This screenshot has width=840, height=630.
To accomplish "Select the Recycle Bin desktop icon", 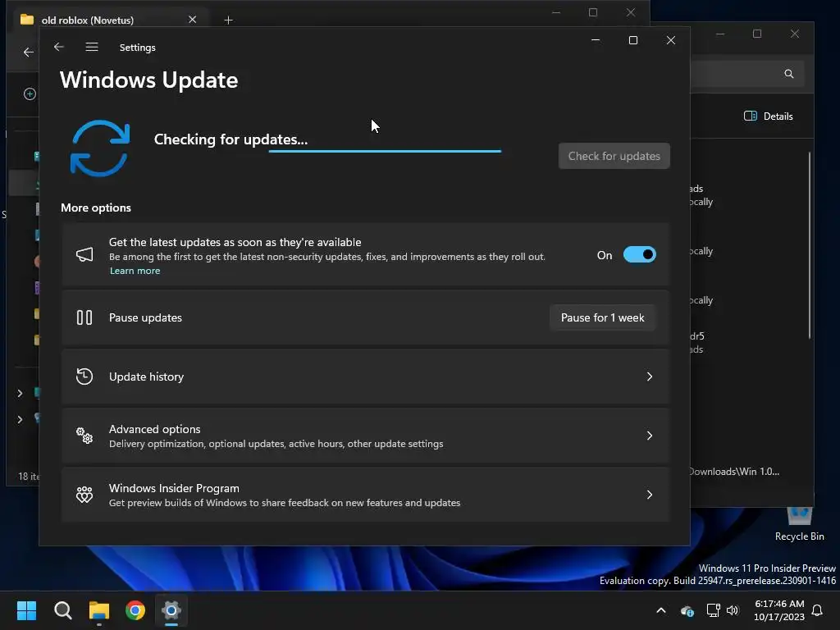I will [x=799, y=524].
